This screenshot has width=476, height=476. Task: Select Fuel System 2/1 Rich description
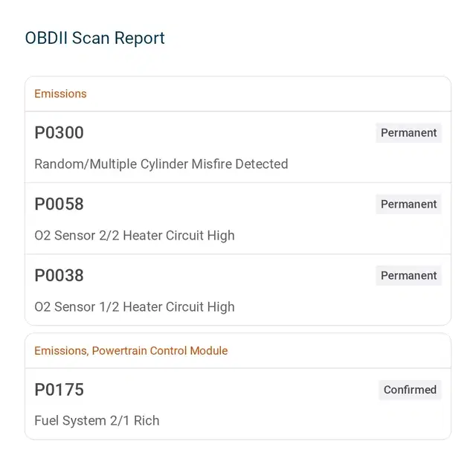97,421
